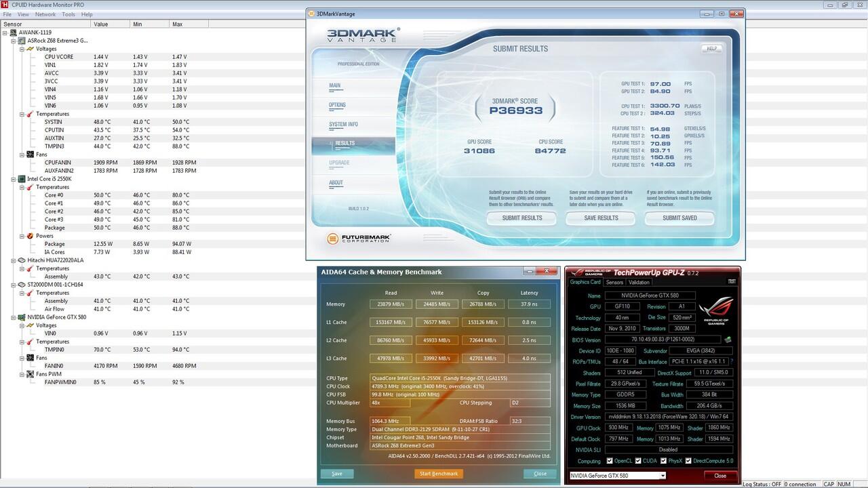Click the Memory Read field showing 23879 MB/s
The height and width of the screenshot is (488, 868).
tap(391, 304)
